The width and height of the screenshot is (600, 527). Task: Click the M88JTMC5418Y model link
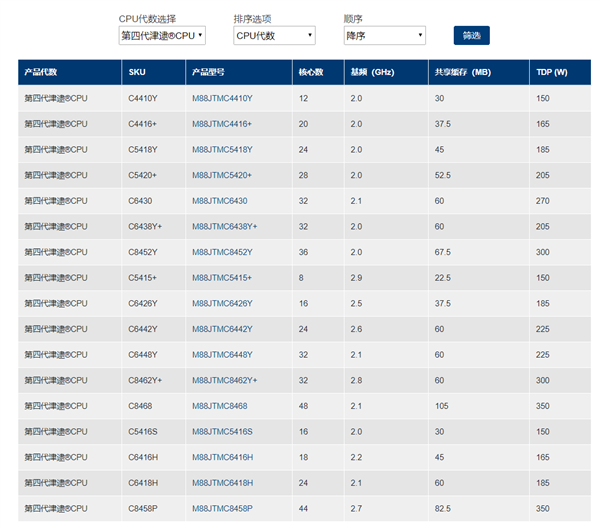222,149
